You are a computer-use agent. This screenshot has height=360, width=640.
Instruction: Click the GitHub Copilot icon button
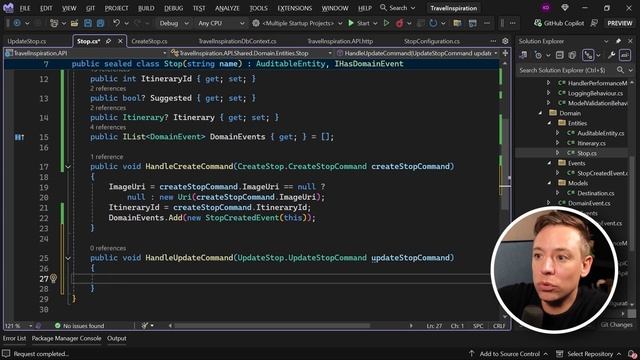pyautogui.click(x=559, y=23)
